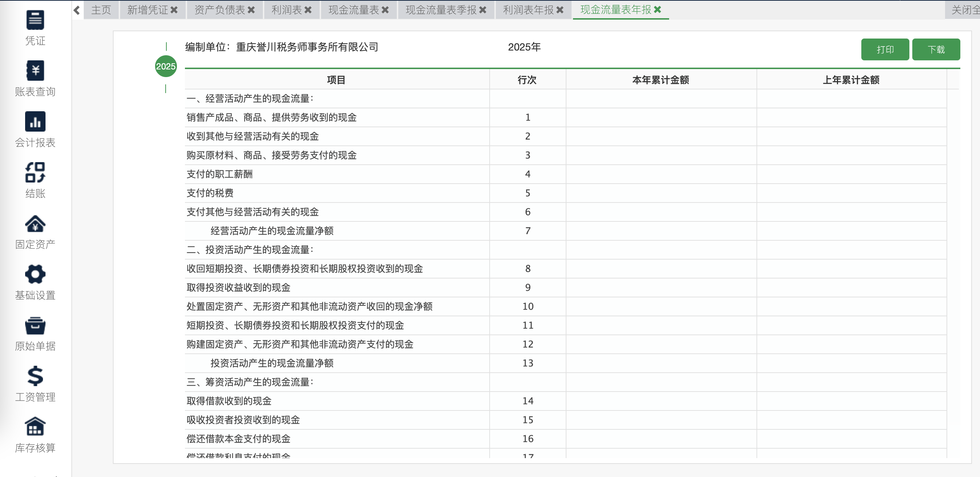Image resolution: width=980 pixels, height=477 pixels.
Task: Open the 凭证 voucher sidebar icon
Action: click(x=35, y=20)
